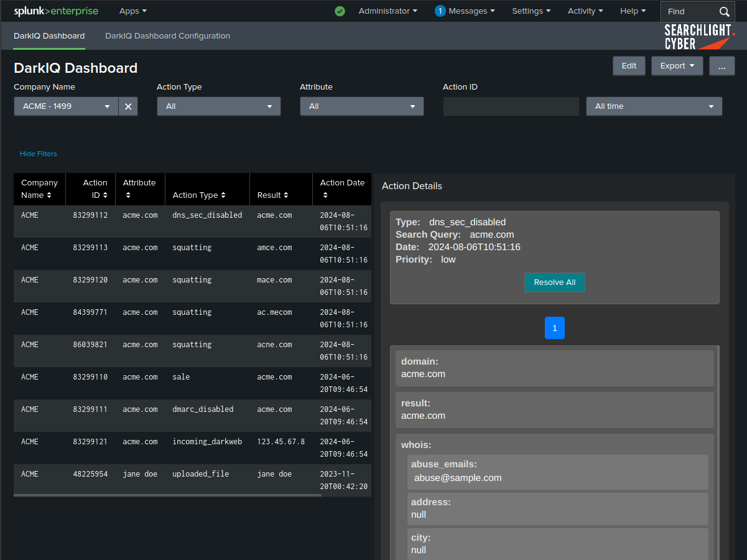Screen dimensions: 747x560
Task: Open the All time range picker
Action: click(654, 106)
